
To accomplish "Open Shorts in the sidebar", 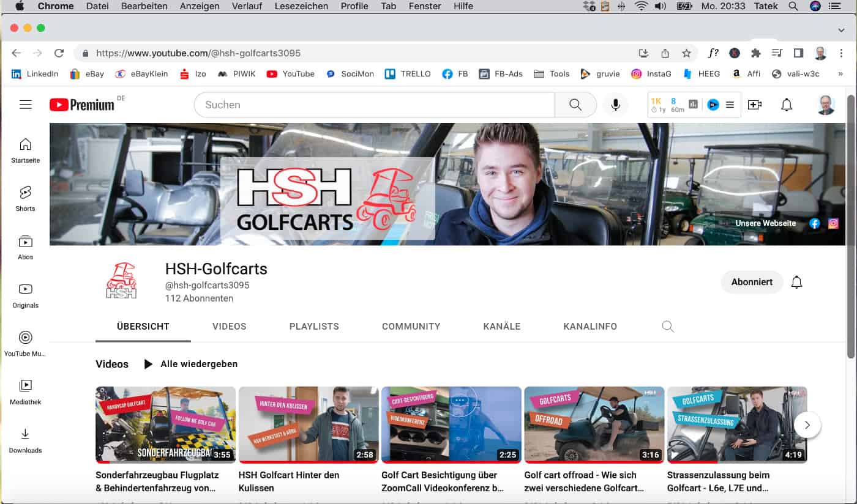I will point(25,199).
